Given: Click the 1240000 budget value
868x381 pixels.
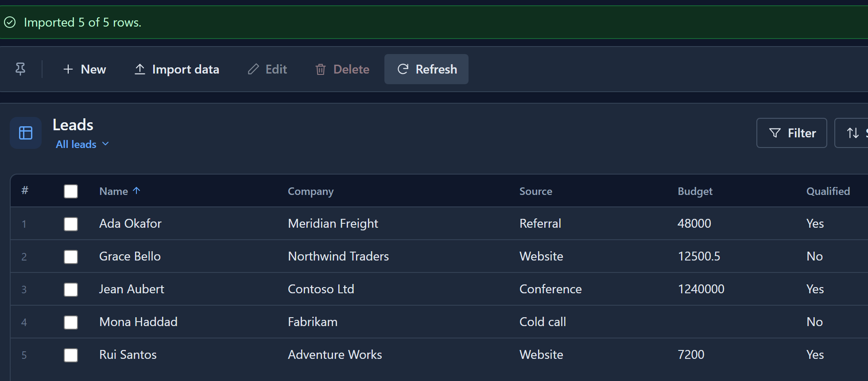Looking at the screenshot, I should click(701, 289).
